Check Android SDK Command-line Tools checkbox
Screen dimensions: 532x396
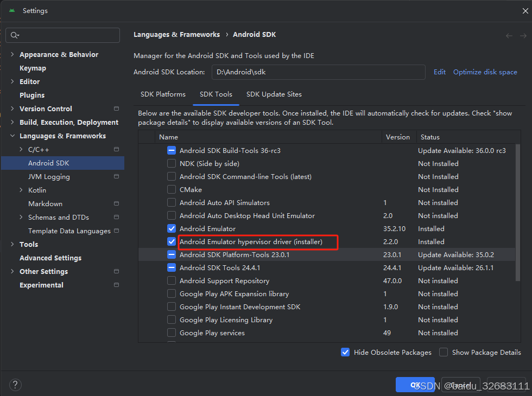click(172, 177)
